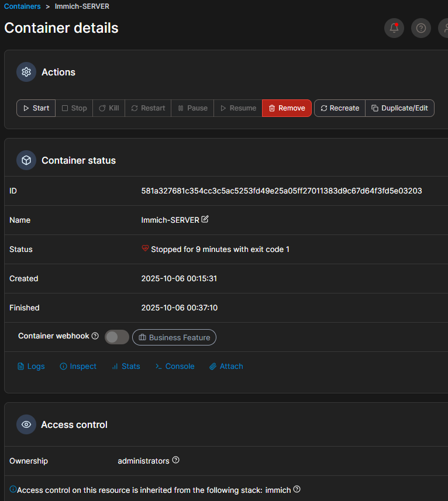This screenshot has height=501, width=448.
Task: Click the Container details page heading
Action: (61, 28)
